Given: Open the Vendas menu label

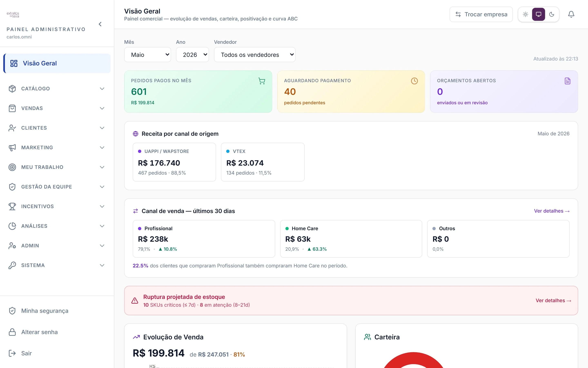Looking at the screenshot, I should click(32, 108).
